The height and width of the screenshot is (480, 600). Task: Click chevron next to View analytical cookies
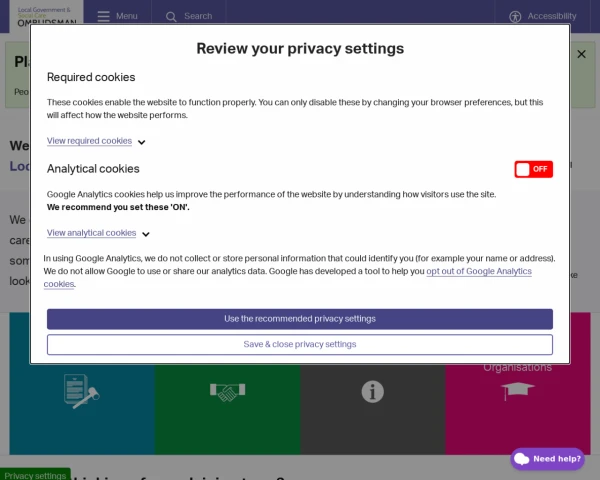click(146, 234)
